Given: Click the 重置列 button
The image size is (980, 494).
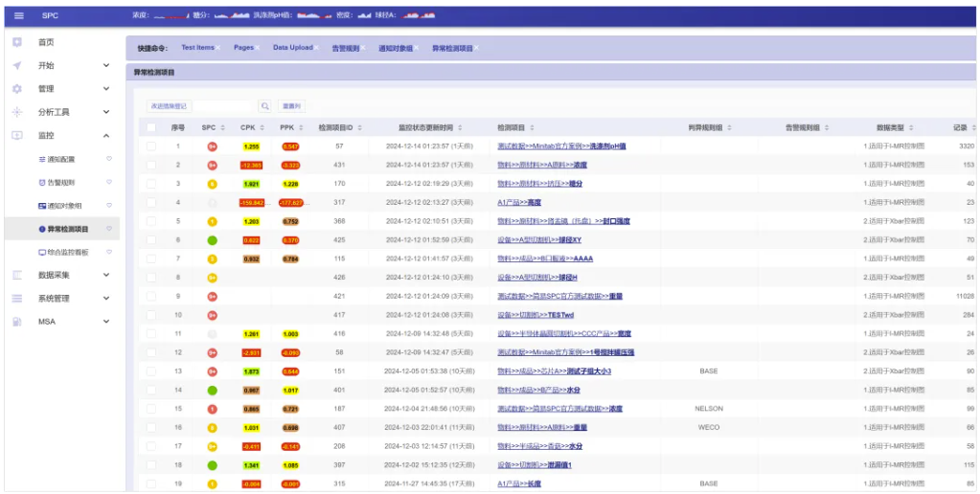Looking at the screenshot, I should click(x=291, y=106).
